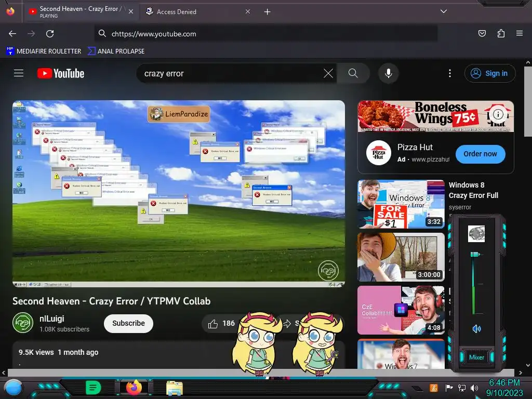Open Windows 8 Crazy Error Full title
The image size is (532, 399).
pos(473,190)
